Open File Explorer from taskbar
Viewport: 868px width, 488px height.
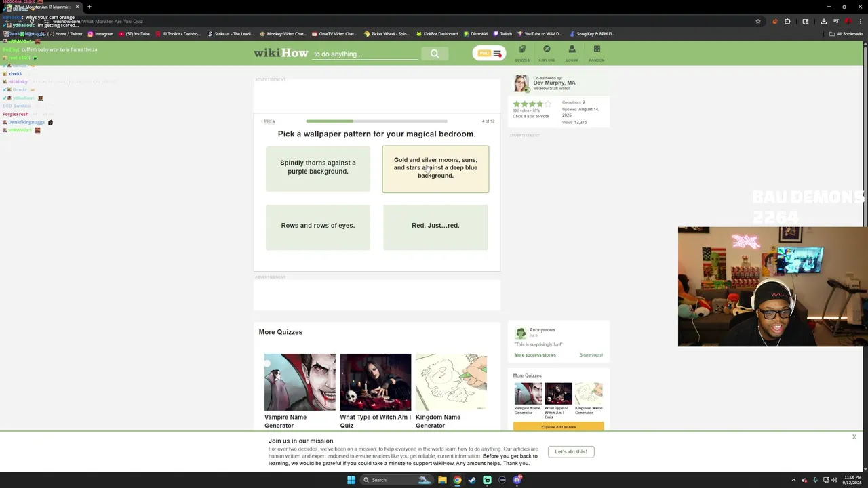pyautogui.click(x=442, y=480)
